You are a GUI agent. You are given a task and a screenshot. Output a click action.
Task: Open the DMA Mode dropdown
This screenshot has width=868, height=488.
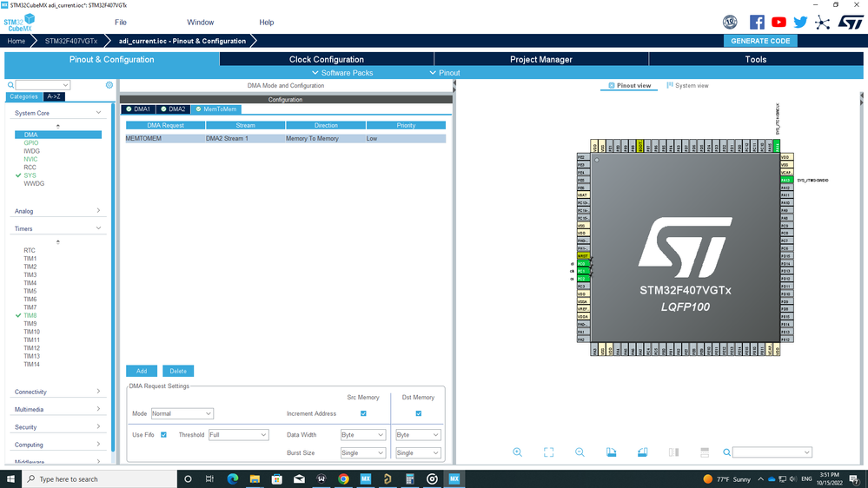(182, 414)
